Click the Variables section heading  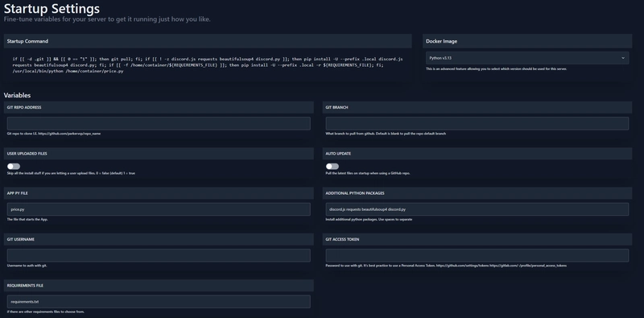tap(17, 95)
